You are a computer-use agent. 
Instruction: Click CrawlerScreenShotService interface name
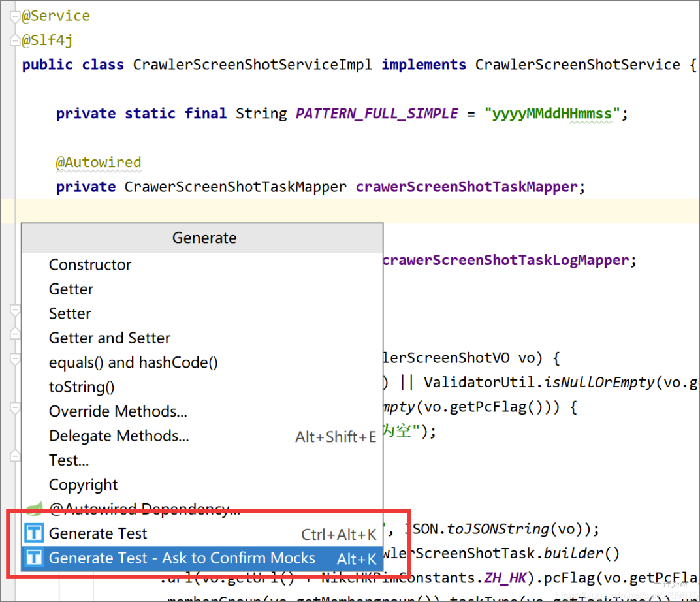click(x=577, y=65)
